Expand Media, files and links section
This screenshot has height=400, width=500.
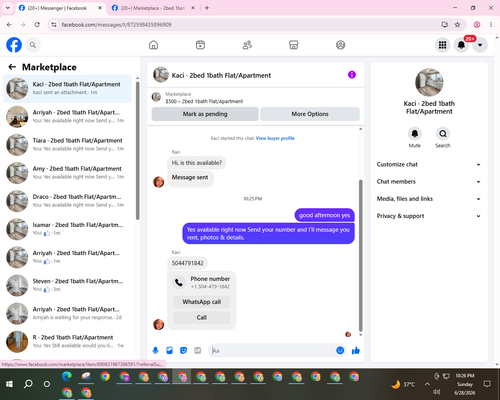tap(429, 199)
